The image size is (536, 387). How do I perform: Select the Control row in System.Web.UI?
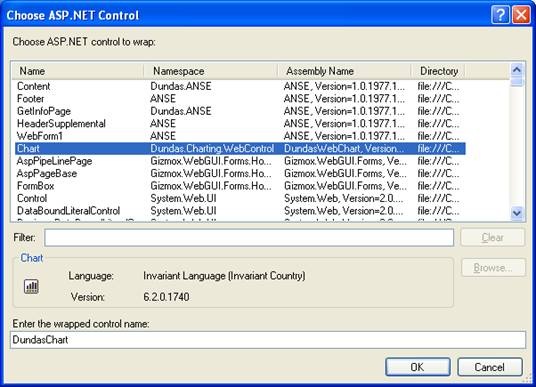click(240, 198)
